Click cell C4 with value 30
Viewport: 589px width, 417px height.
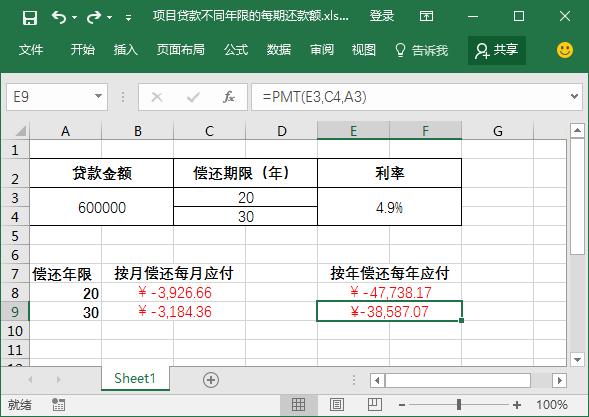pos(245,216)
